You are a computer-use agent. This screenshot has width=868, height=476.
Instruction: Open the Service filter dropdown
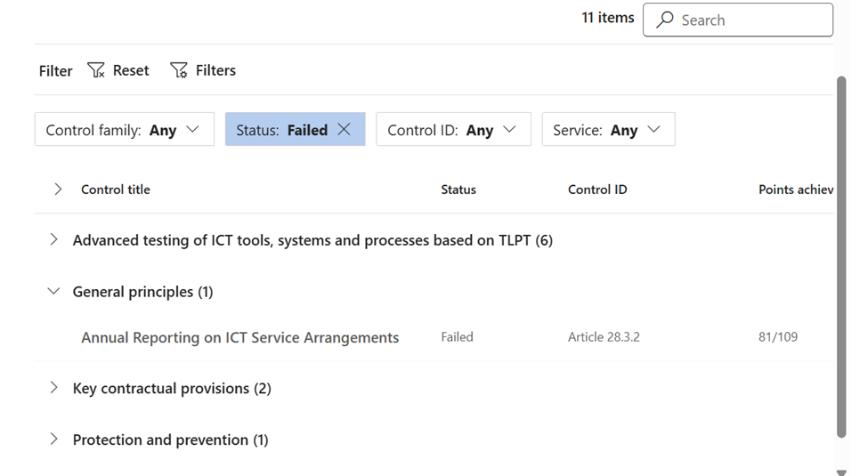608,130
